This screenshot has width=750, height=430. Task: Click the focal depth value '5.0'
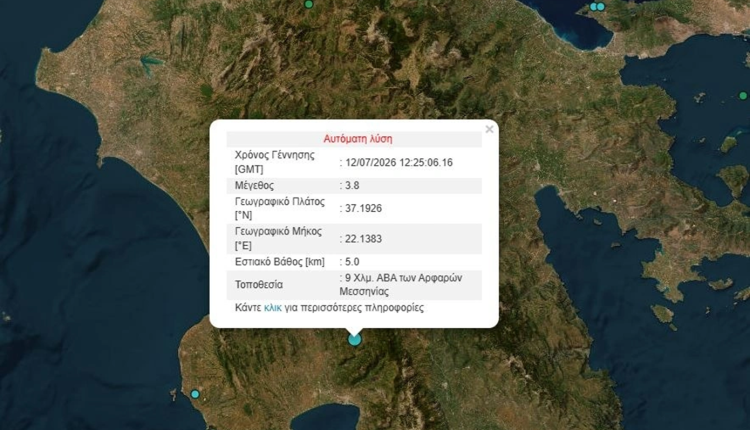click(352, 262)
